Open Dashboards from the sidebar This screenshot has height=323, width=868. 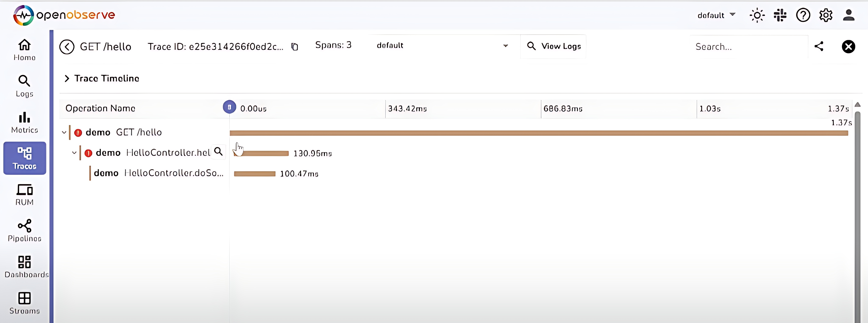pos(25,266)
